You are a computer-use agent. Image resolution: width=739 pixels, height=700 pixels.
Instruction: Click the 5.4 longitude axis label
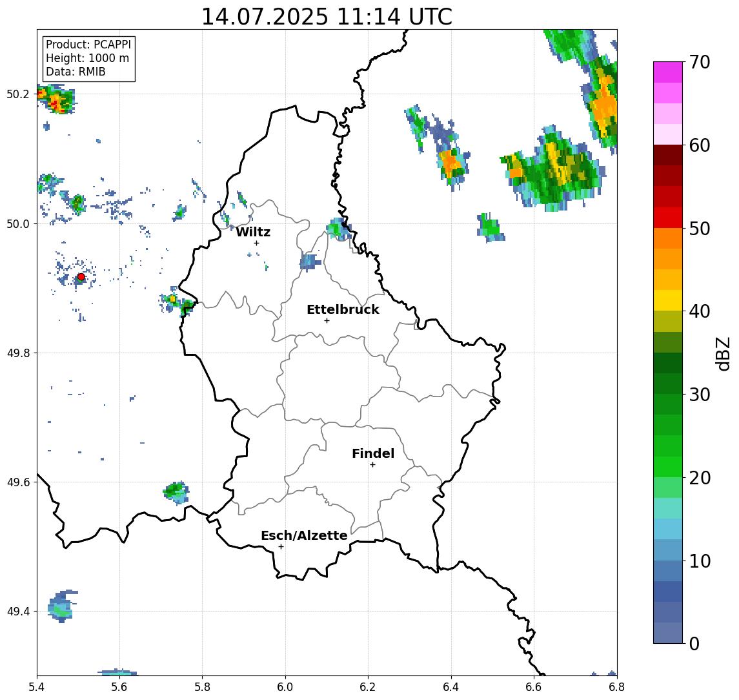tap(37, 687)
